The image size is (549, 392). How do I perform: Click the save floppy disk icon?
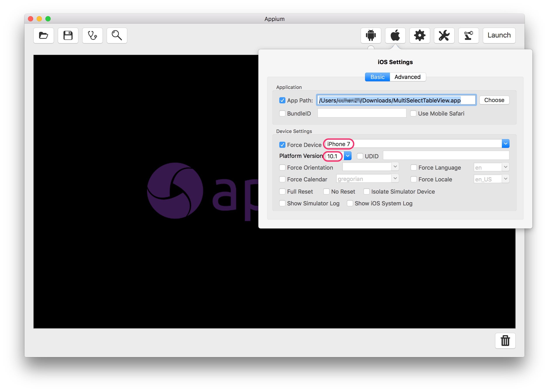click(68, 36)
